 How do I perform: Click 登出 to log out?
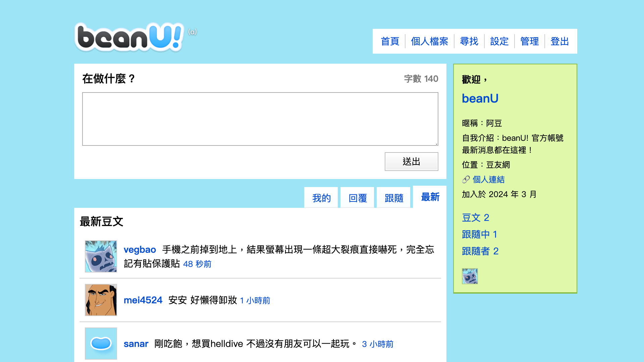coord(559,41)
